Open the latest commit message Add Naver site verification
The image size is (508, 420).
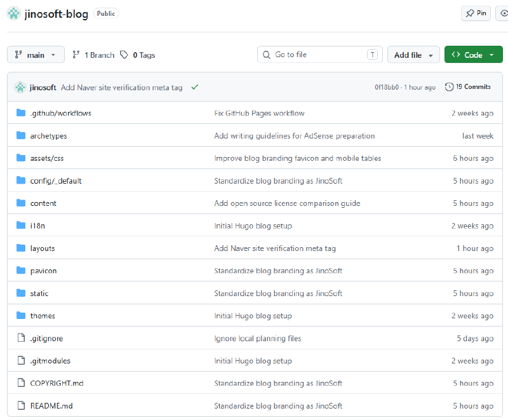click(x=121, y=88)
